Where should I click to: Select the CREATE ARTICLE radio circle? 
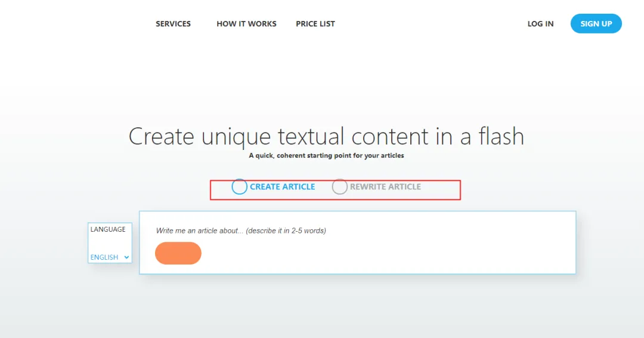coord(239,187)
